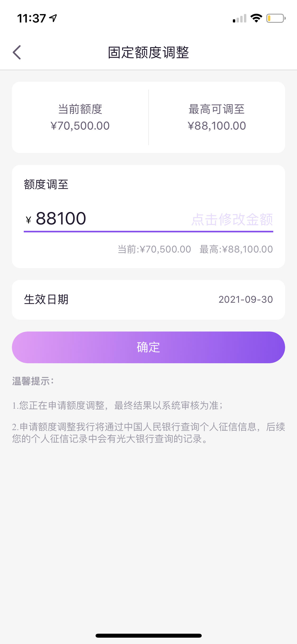Screen dimensions: 297x644
Task: Tap the 额度调至 section label
Action: tap(46, 185)
